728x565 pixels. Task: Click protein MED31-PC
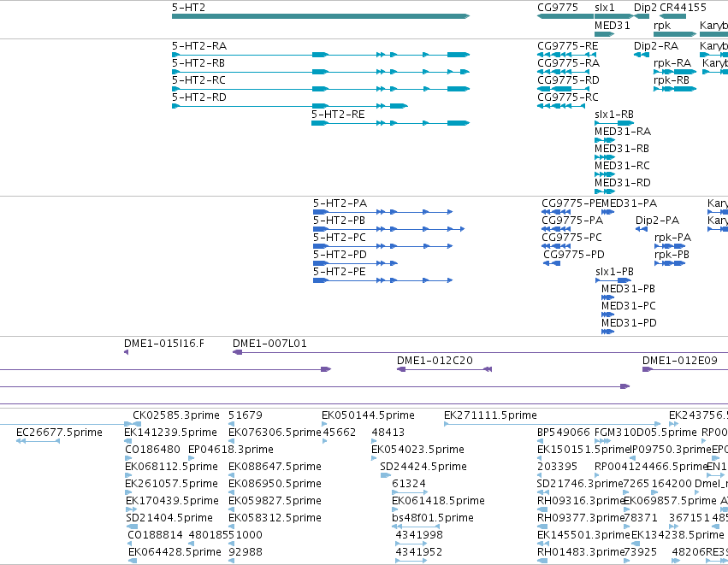(x=607, y=315)
